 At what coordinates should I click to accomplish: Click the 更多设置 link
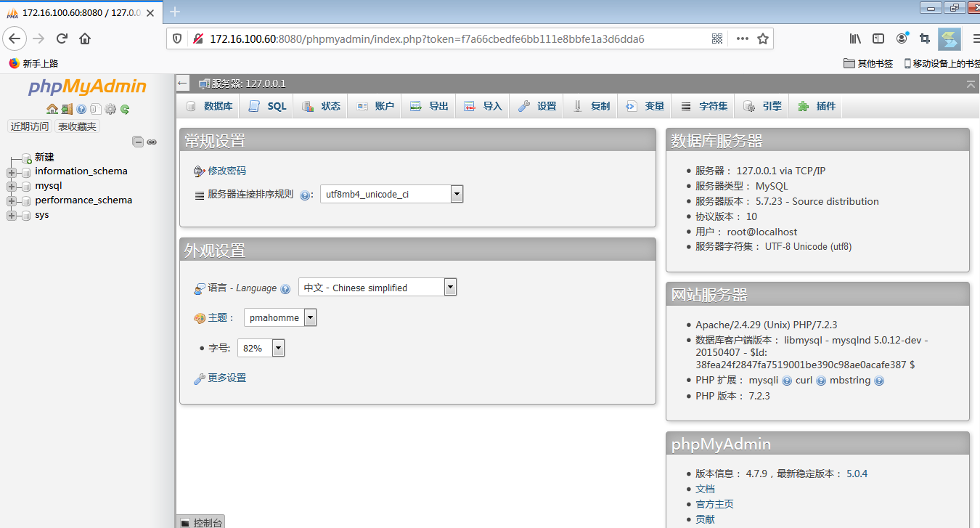pyautogui.click(x=227, y=378)
